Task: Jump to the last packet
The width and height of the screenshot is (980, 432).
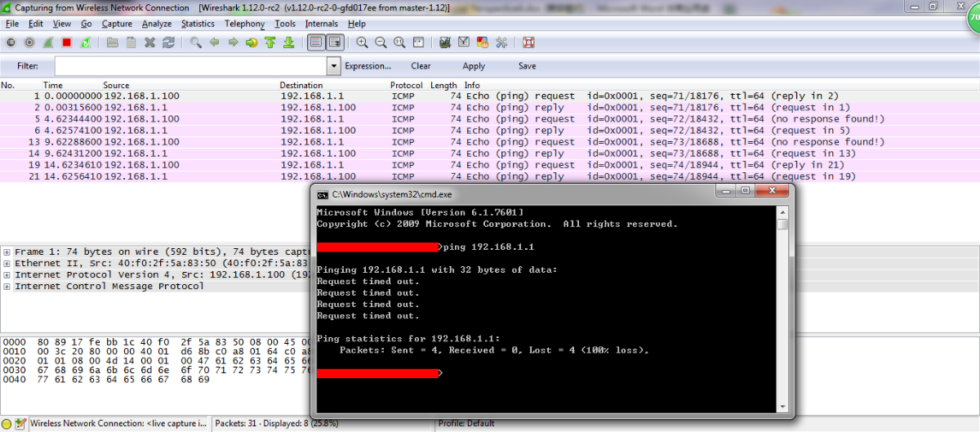Action: tap(288, 42)
